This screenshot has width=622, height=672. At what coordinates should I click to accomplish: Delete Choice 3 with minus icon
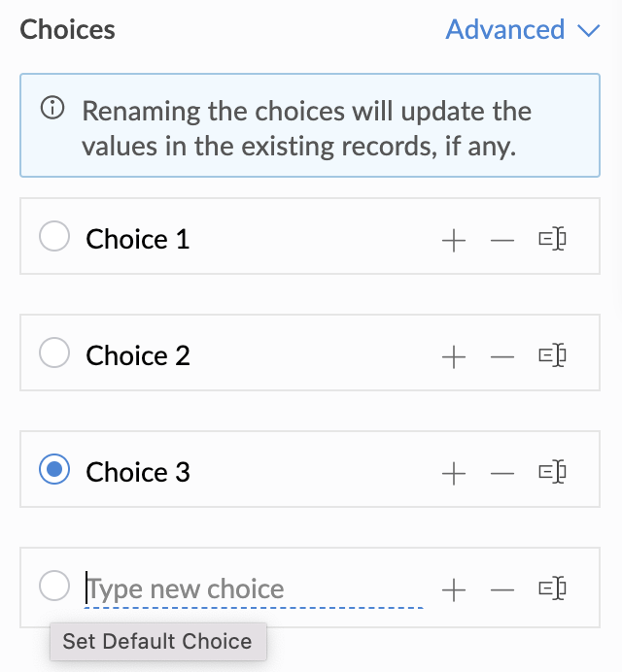[x=502, y=474]
